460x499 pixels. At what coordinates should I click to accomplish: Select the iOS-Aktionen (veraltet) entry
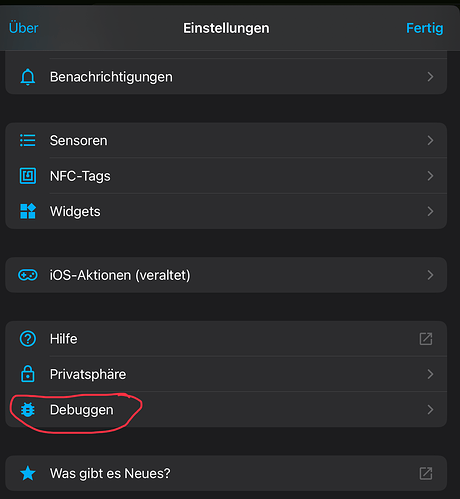[226, 275]
